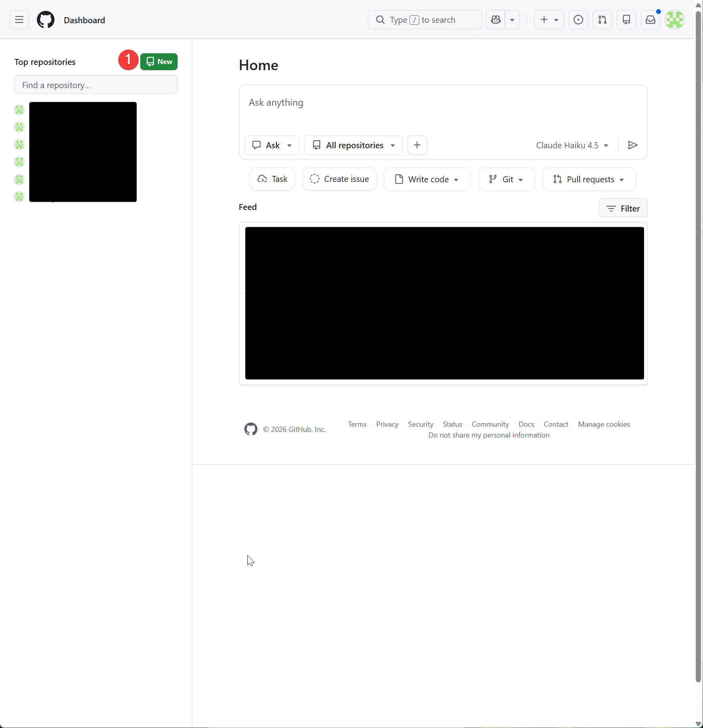703x728 pixels.
Task: Open the user avatar menu
Action: tap(675, 20)
